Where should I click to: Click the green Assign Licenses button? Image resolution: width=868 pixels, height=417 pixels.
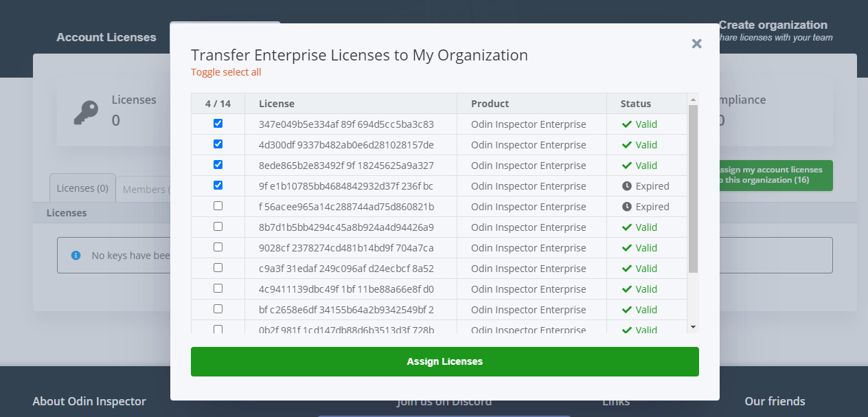(x=445, y=361)
